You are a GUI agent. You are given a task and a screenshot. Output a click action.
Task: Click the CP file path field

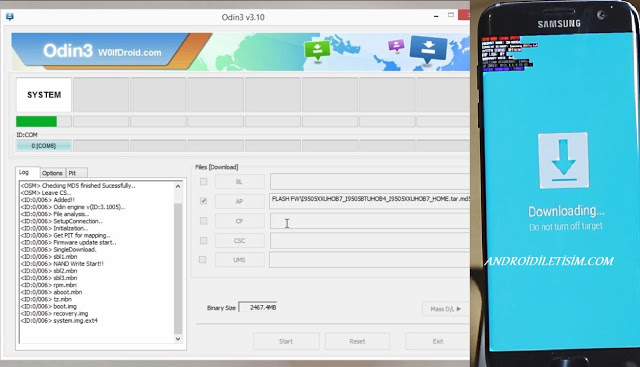coord(370,221)
